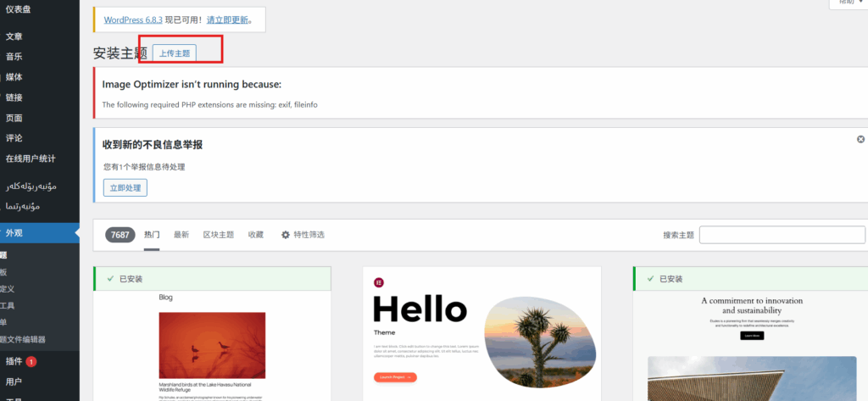Open the 区块主题 tab
Viewport: 868px width, 401px height.
pos(218,235)
